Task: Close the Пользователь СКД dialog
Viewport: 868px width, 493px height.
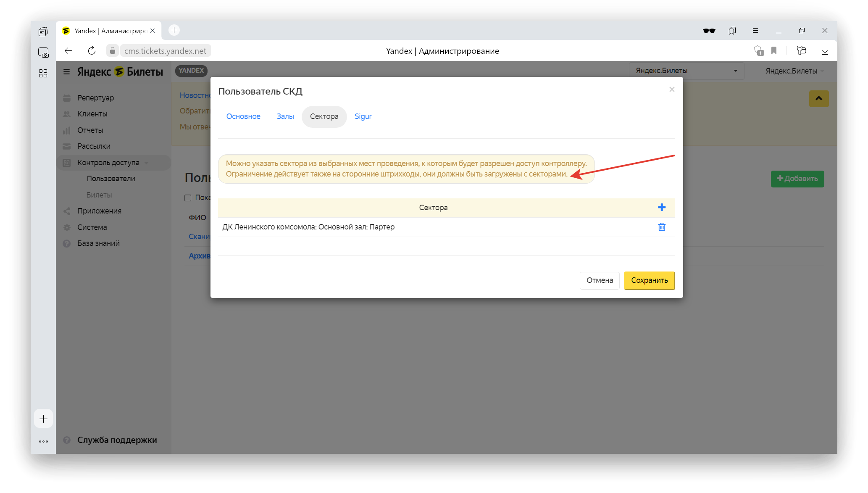Action: (672, 89)
